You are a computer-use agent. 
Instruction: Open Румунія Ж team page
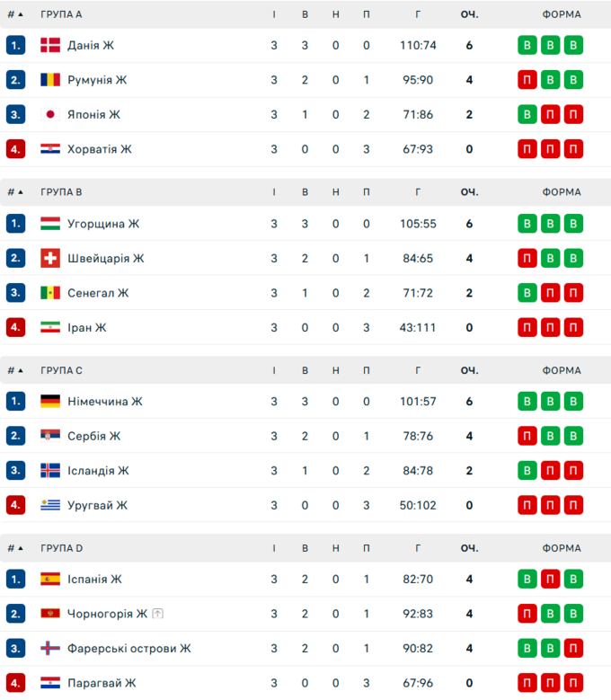pyautogui.click(x=96, y=80)
